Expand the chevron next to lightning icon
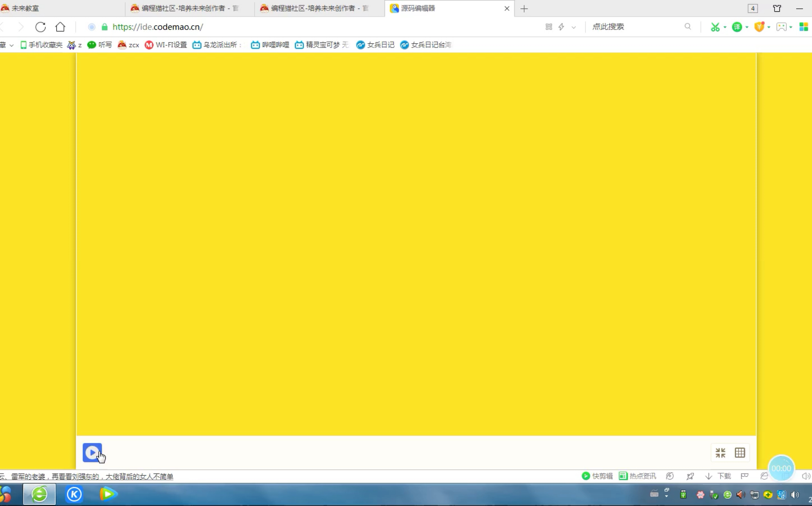This screenshot has width=812, height=506. click(574, 27)
